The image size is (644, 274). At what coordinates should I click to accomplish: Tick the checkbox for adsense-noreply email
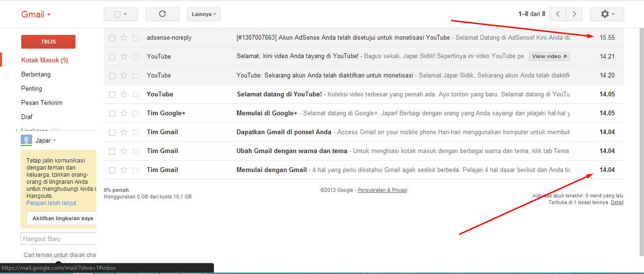[112, 38]
